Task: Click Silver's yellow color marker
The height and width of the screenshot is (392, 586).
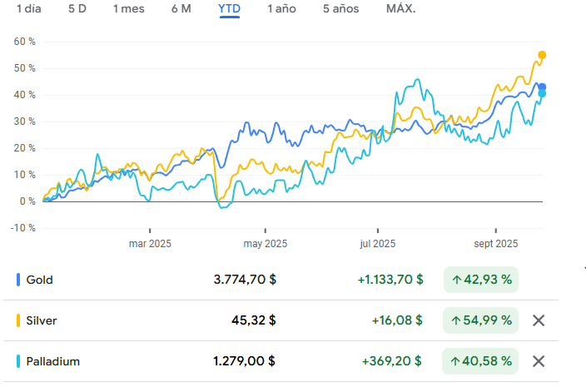Action: [18, 320]
